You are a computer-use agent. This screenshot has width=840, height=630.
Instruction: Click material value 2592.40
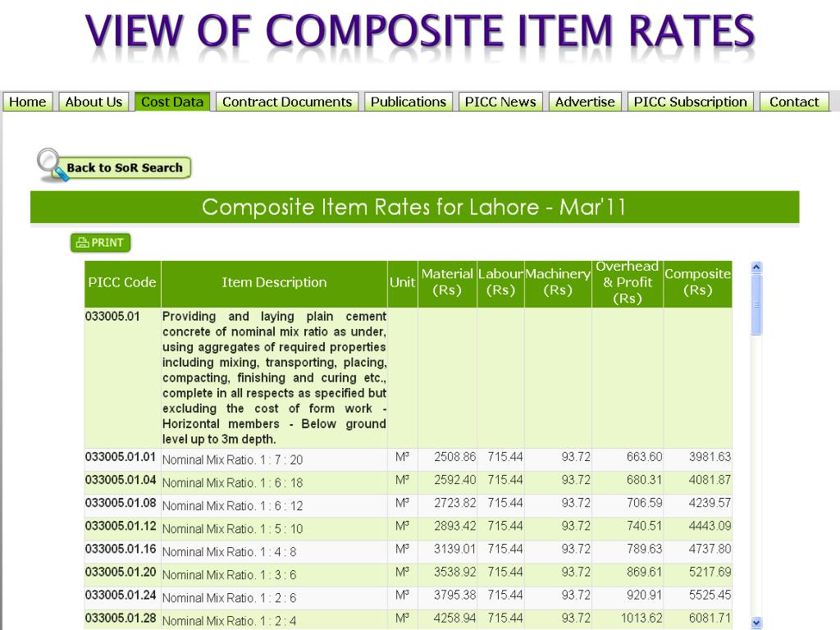[454, 480]
